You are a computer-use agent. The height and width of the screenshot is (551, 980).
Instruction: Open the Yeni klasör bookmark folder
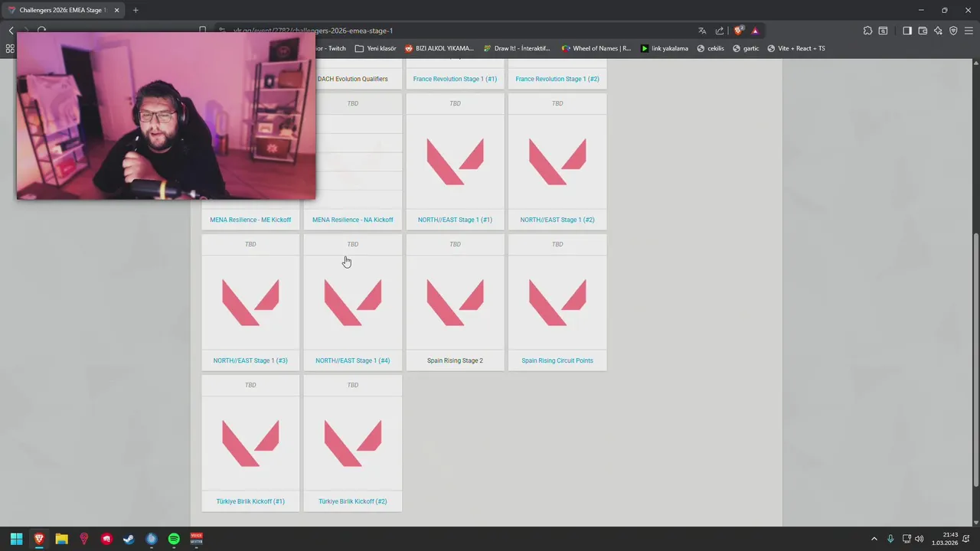375,48
